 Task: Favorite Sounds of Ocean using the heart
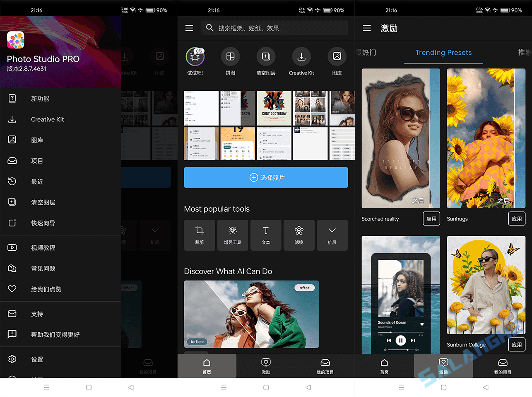point(421,325)
